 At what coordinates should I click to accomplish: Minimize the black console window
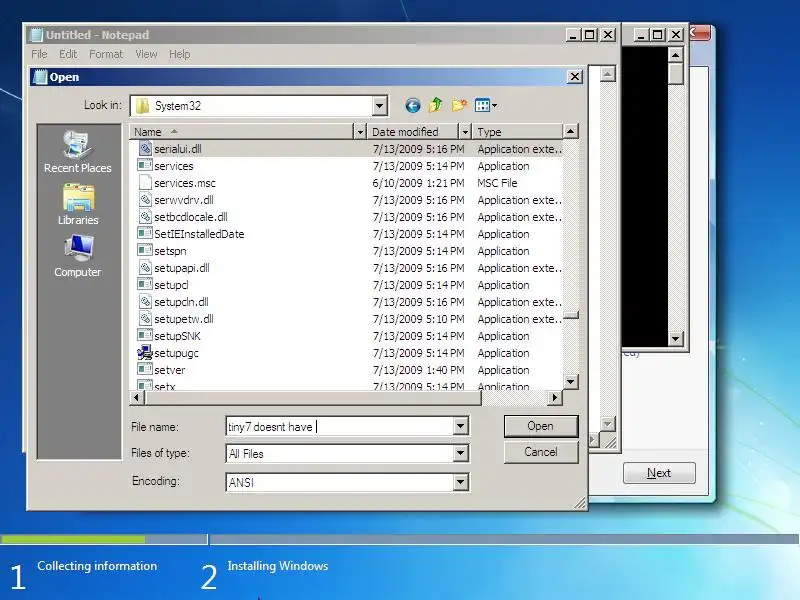point(641,35)
